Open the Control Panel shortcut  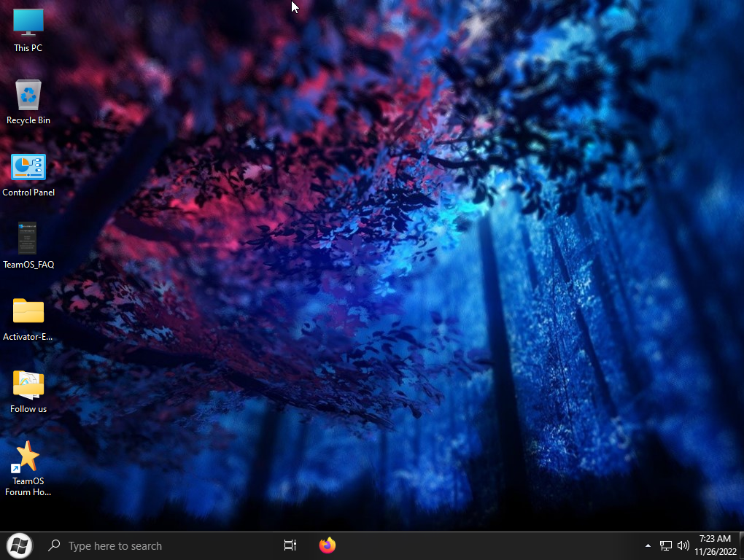point(28,168)
